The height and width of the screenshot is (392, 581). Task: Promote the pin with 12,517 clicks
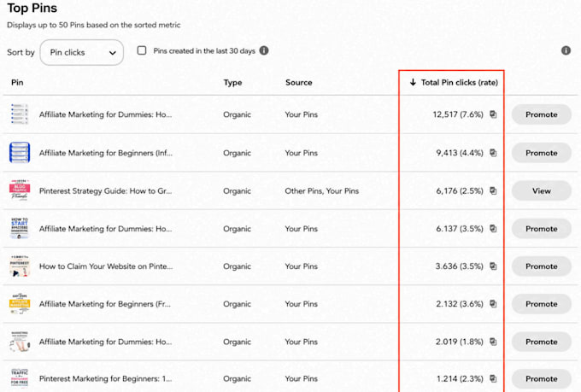pyautogui.click(x=542, y=114)
